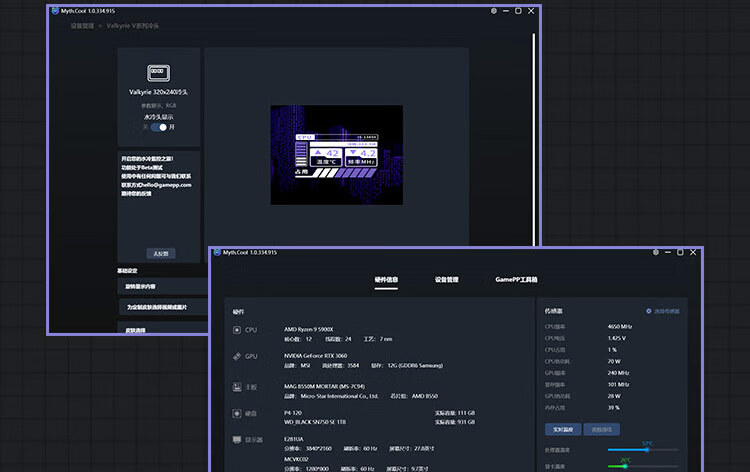The width and height of the screenshot is (750, 472).
Task: Click the rotate display content row
Action: [163, 286]
